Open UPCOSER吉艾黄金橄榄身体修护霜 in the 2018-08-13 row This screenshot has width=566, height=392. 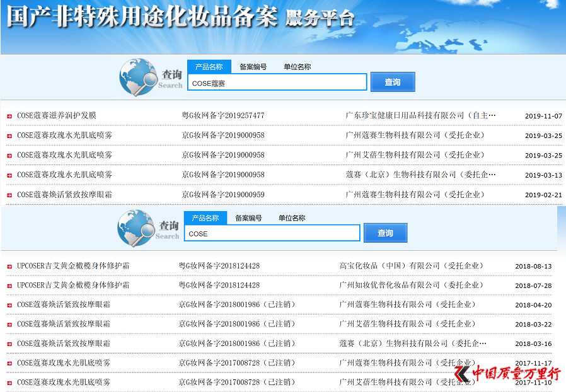tap(73, 266)
